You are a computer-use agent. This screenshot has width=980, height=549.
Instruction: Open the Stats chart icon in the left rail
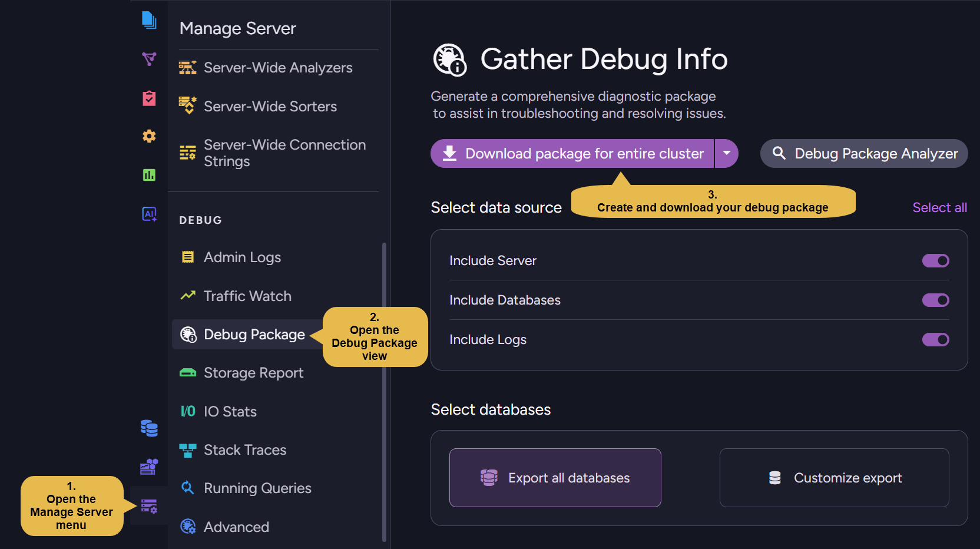tap(149, 175)
